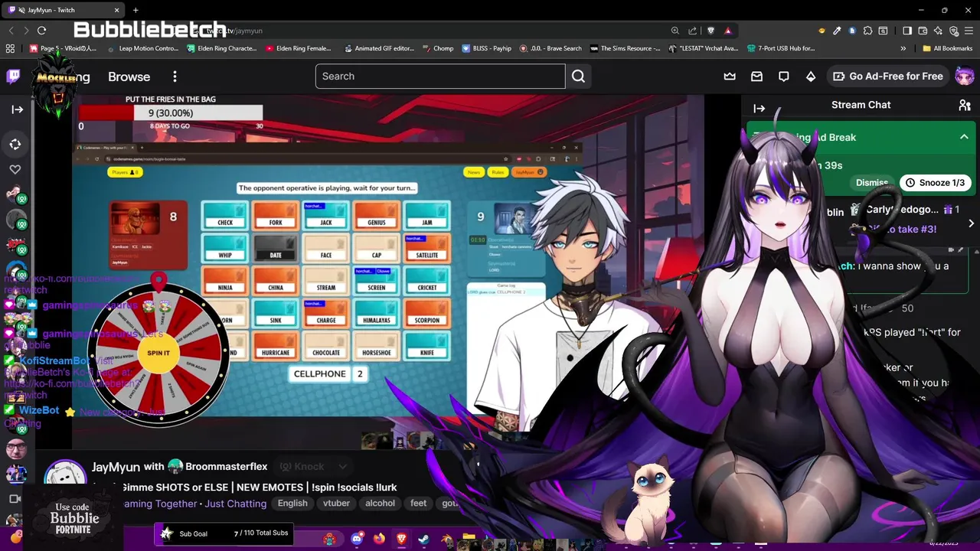Open the Rules button in Codenames

(x=498, y=172)
